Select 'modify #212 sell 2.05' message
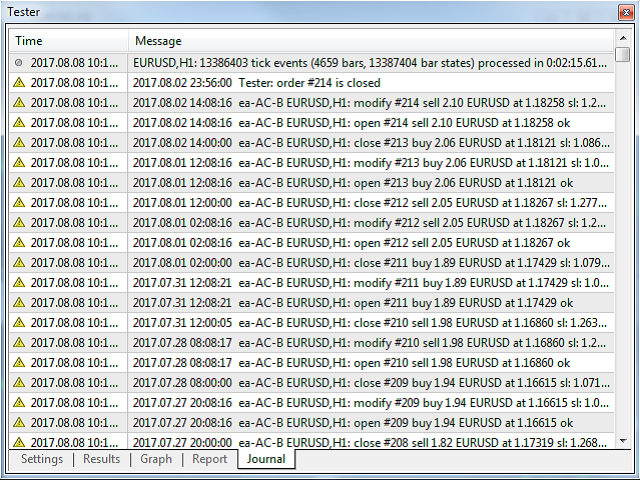The image size is (640, 480). [369, 223]
